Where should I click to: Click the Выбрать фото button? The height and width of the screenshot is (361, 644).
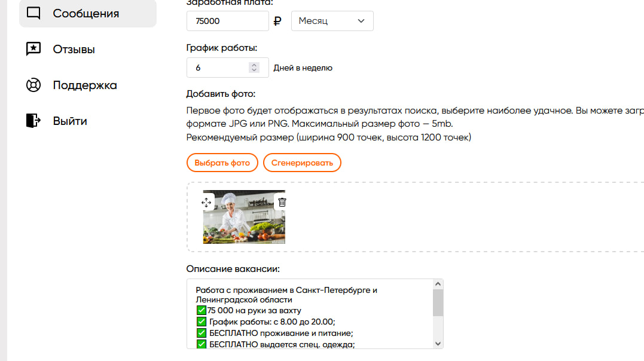[222, 163]
